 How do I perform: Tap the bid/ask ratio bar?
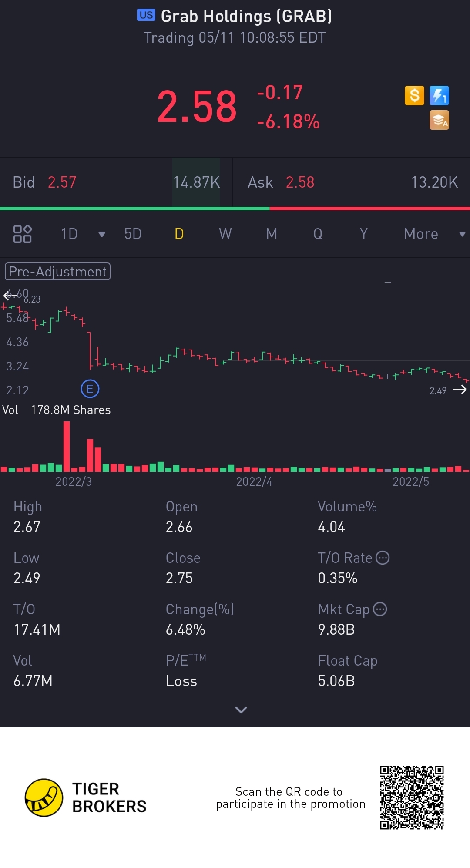[x=235, y=209]
